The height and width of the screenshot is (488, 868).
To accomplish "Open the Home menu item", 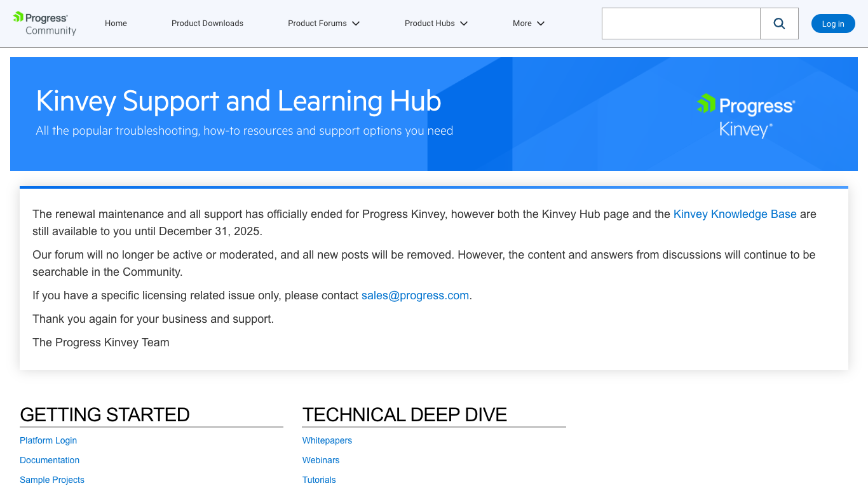I will (116, 24).
